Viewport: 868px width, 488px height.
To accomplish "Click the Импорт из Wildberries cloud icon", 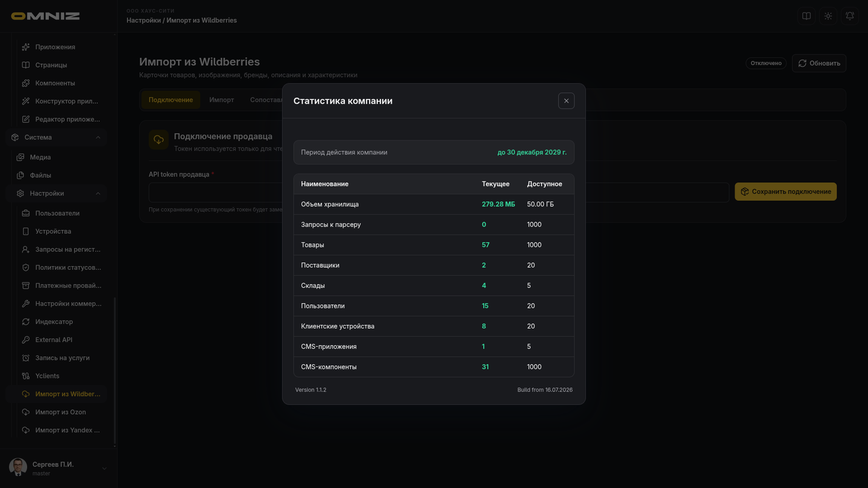I will [x=26, y=394].
